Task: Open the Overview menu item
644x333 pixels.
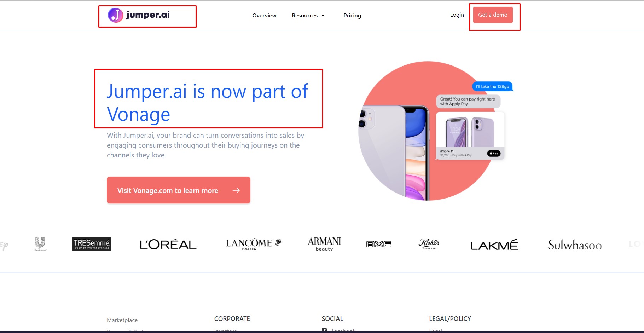Action: click(264, 16)
